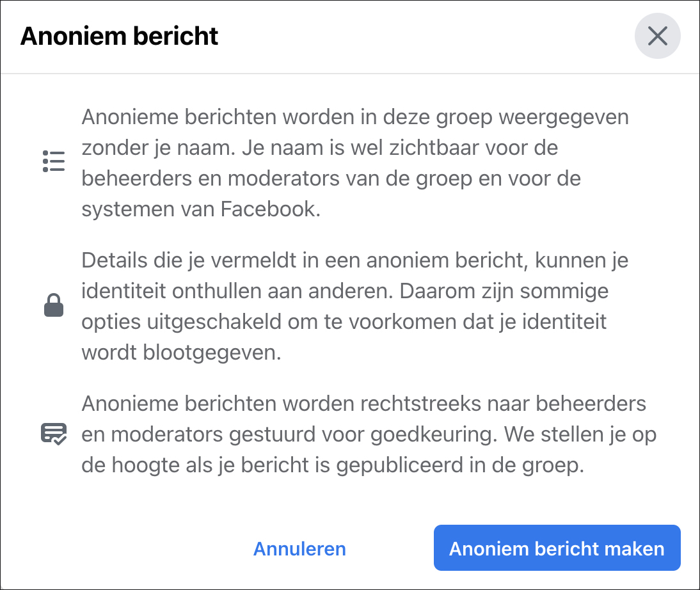Click the approval card checkmark icon
The image size is (700, 590).
pyautogui.click(x=54, y=434)
